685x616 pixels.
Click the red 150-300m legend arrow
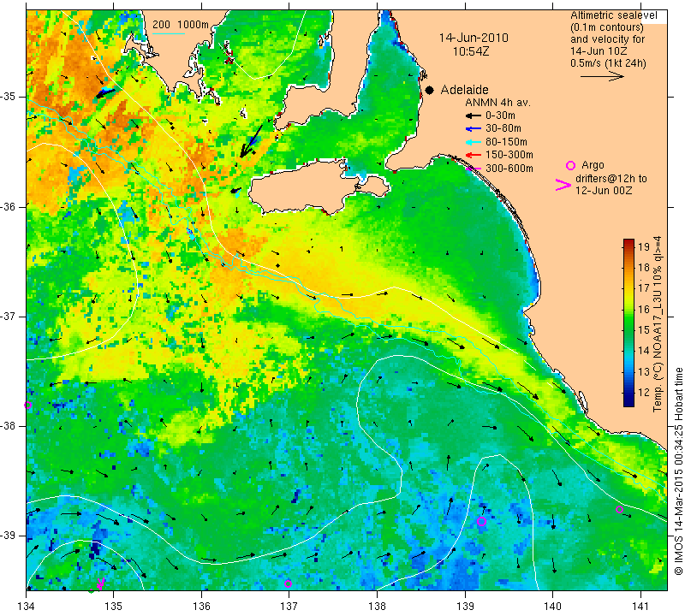point(474,155)
